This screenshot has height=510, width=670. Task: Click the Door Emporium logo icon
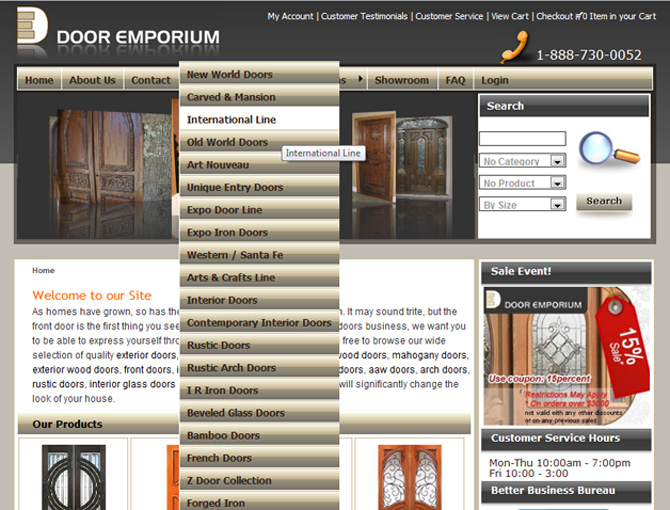click(x=32, y=25)
